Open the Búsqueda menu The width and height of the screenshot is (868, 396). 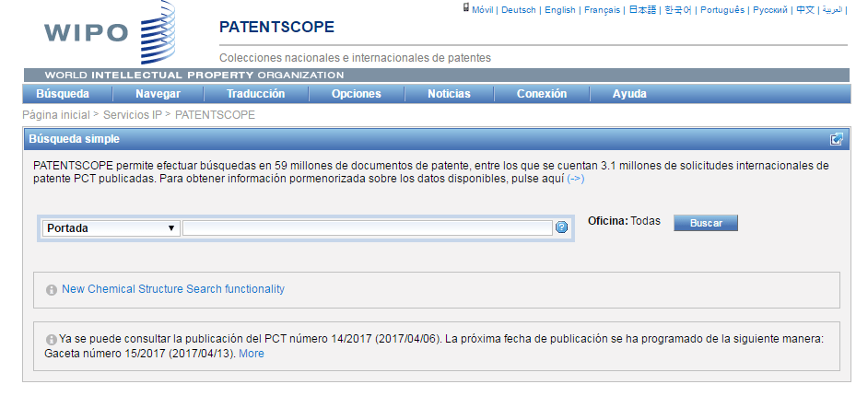pos(63,94)
